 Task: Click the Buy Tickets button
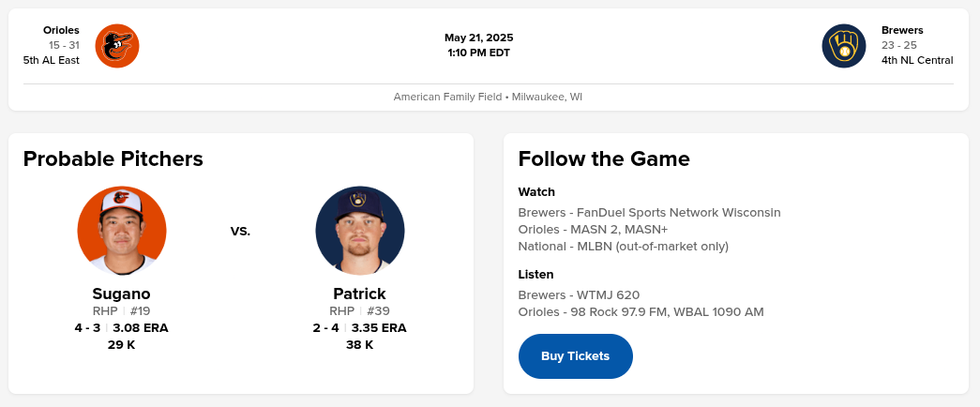click(575, 356)
